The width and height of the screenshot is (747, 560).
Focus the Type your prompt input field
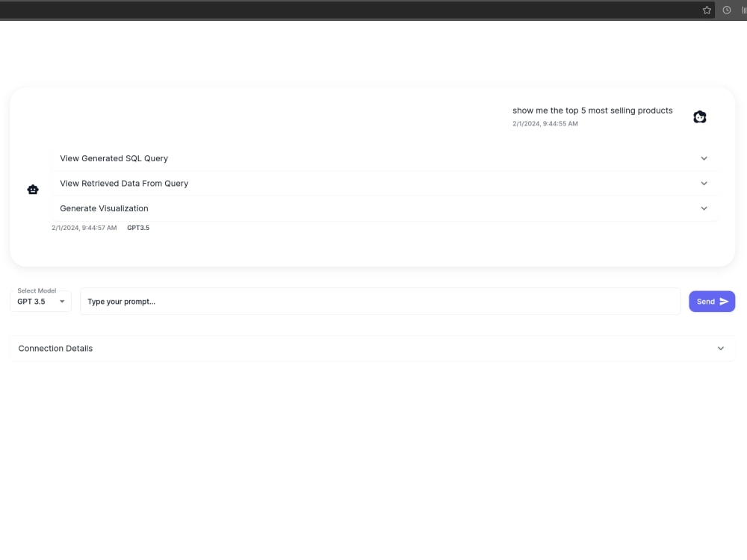[x=380, y=302]
